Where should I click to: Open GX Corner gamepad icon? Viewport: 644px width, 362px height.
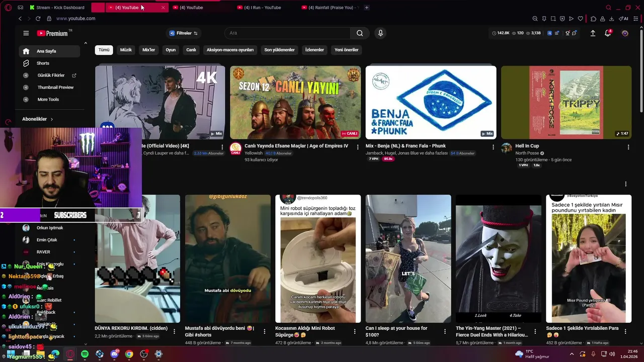pos(20,8)
